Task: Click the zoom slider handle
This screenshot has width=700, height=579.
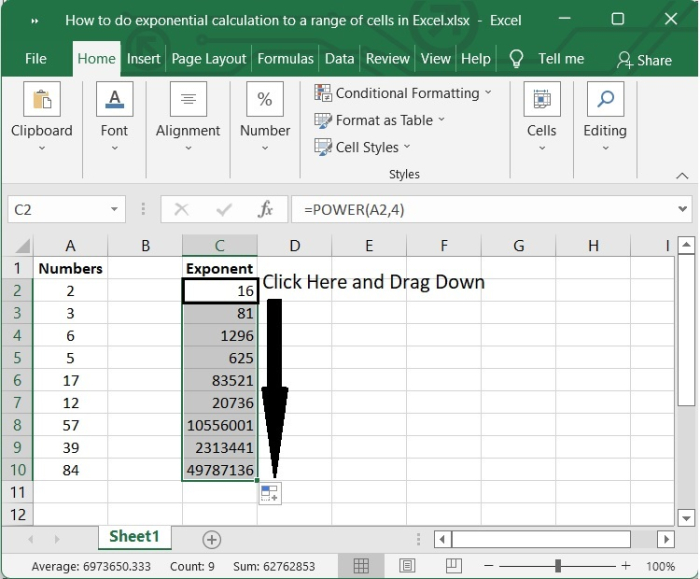Action: pos(557,566)
